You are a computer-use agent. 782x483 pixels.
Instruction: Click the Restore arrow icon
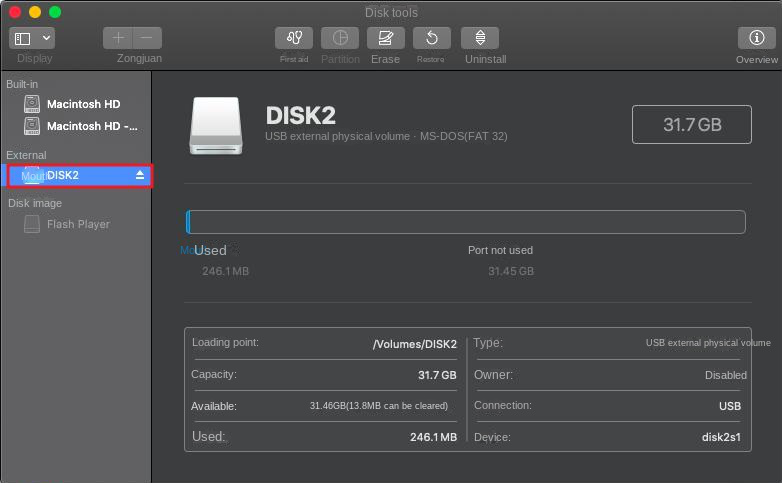coord(431,38)
